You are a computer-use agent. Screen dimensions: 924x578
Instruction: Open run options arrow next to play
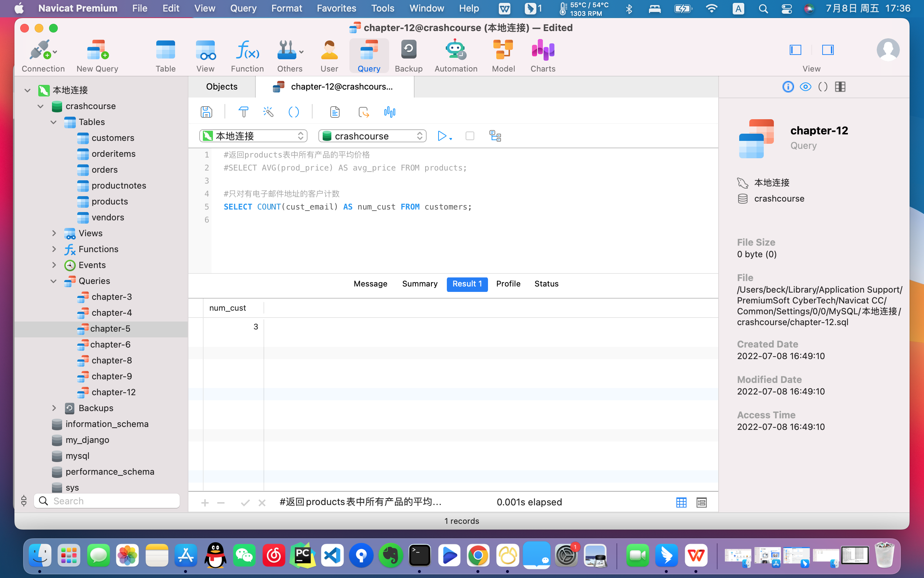(x=451, y=139)
